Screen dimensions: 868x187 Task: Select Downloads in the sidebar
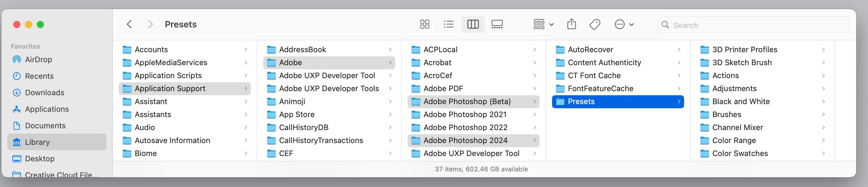[45, 93]
